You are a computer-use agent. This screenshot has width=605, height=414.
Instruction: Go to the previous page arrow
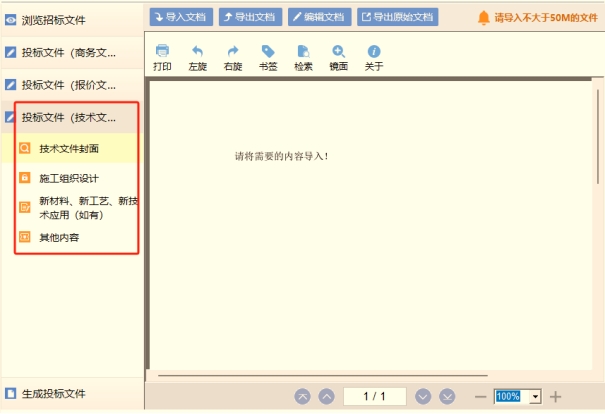pos(326,396)
